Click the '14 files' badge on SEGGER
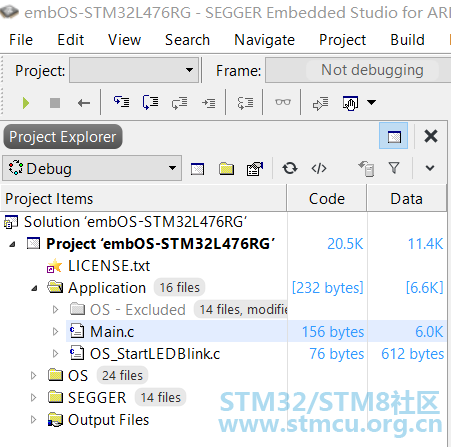This screenshot has width=451, height=447. click(160, 397)
